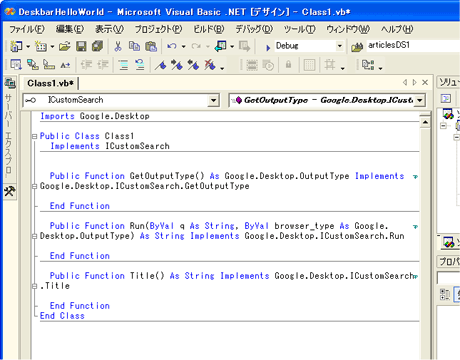The height and width of the screenshot is (360, 460).
Task: Open the デバッグ(D) menu
Action: coord(254,29)
